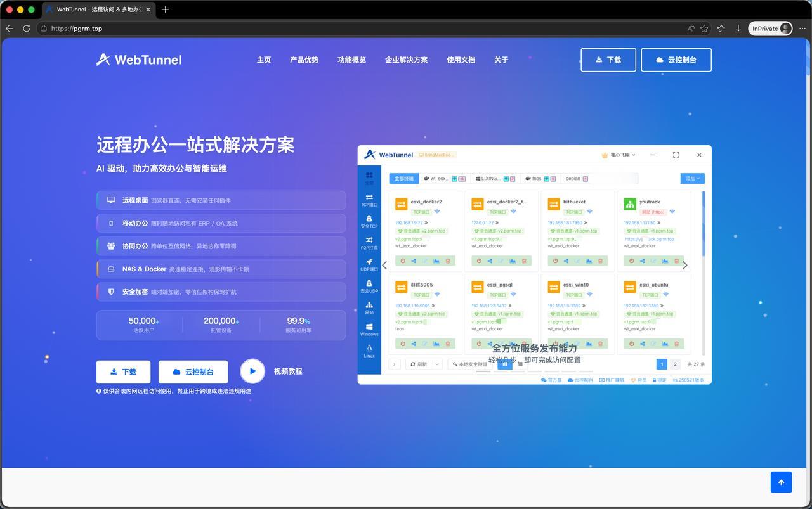
Task: Click the 安全加密 shield icon
Action: (x=111, y=292)
